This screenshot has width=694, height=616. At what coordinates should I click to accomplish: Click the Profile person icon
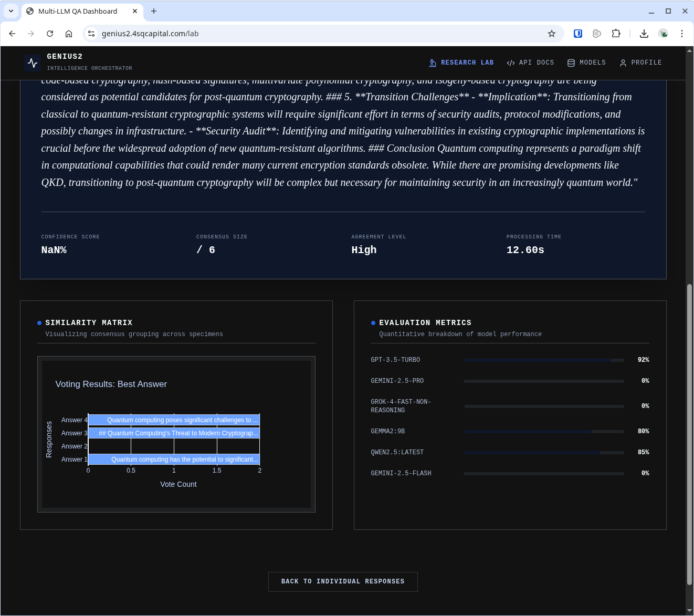pos(623,62)
